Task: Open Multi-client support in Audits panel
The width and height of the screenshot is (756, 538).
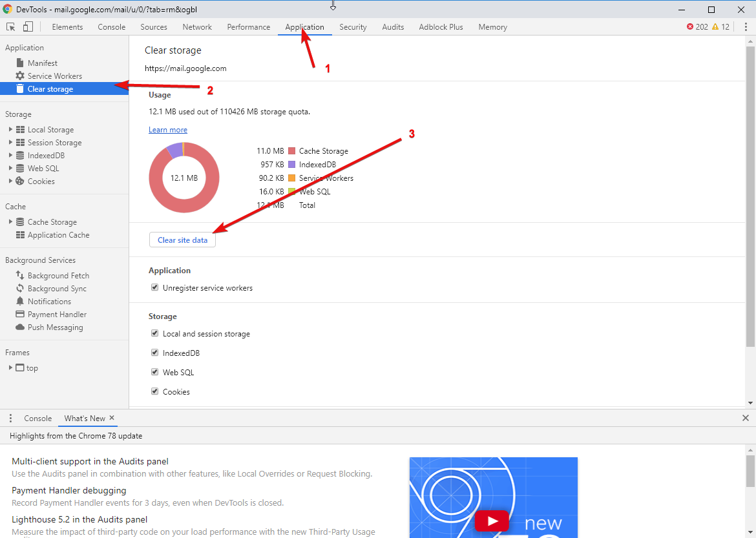Action: 90,461
